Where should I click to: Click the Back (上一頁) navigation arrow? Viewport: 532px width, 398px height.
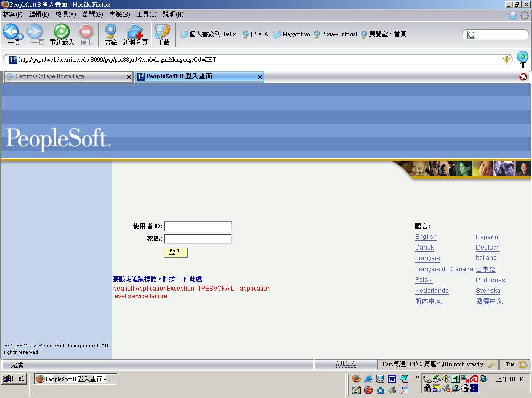[x=10, y=33]
